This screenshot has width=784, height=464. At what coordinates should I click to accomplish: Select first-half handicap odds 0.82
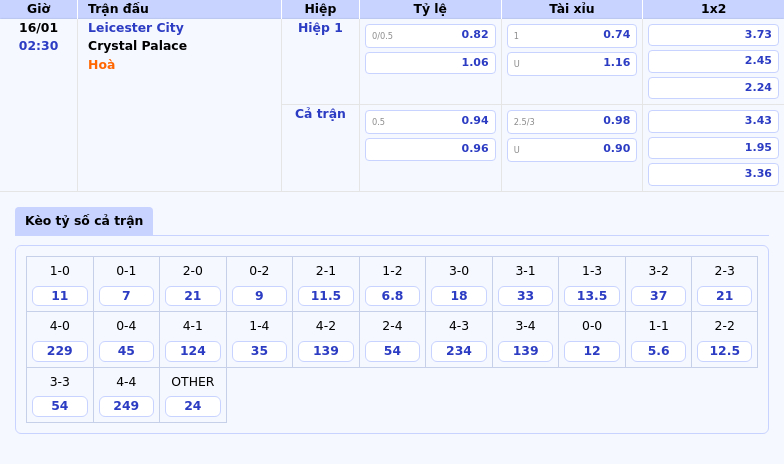point(430,36)
